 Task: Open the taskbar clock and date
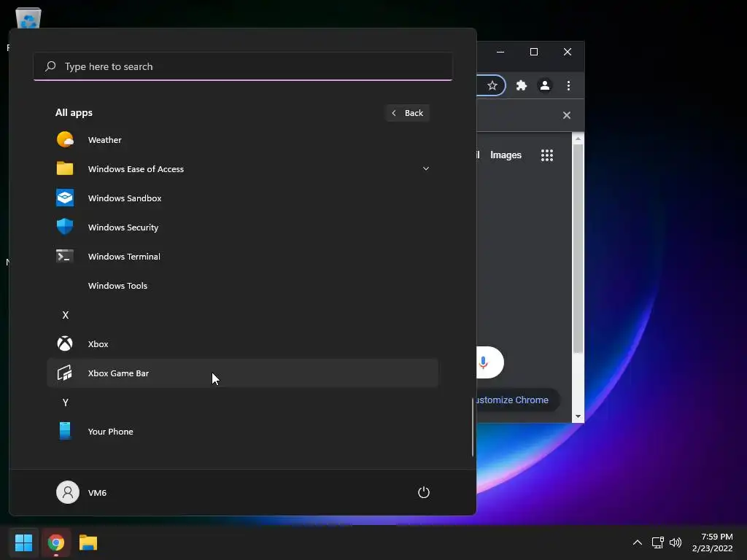[712, 542]
